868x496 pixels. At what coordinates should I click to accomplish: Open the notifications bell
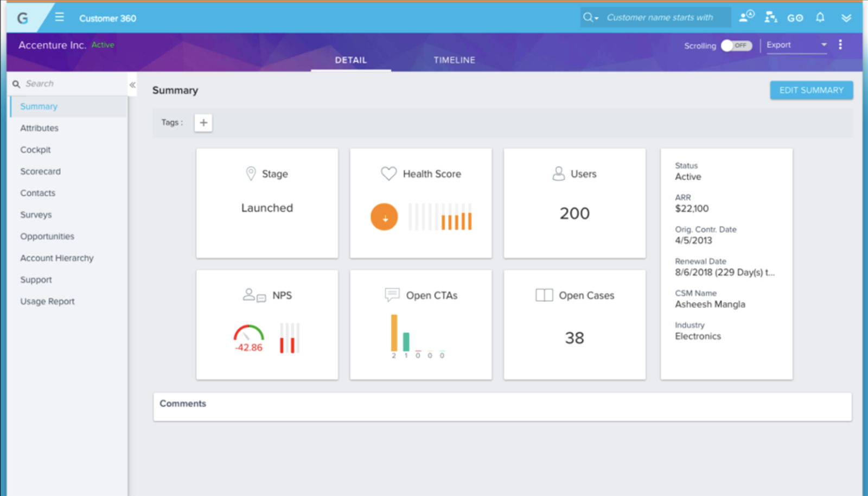(x=820, y=17)
